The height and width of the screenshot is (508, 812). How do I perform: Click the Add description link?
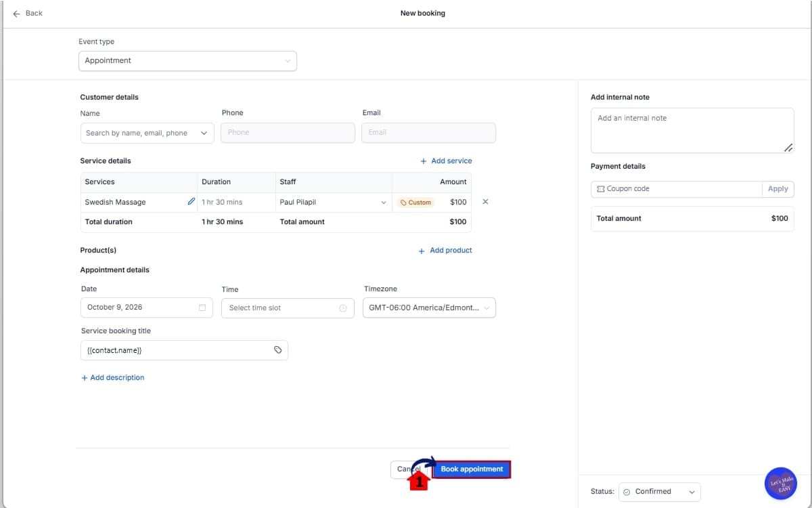113,378
